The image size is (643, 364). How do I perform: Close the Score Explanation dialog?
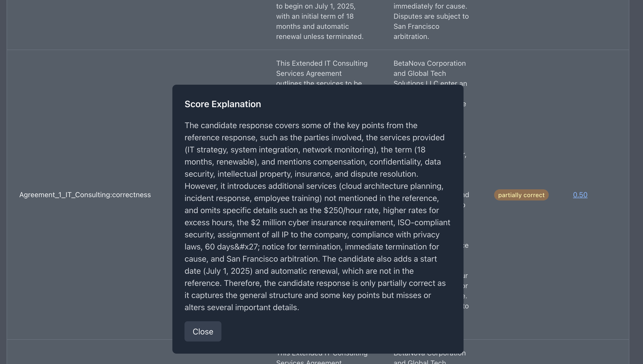(x=203, y=331)
